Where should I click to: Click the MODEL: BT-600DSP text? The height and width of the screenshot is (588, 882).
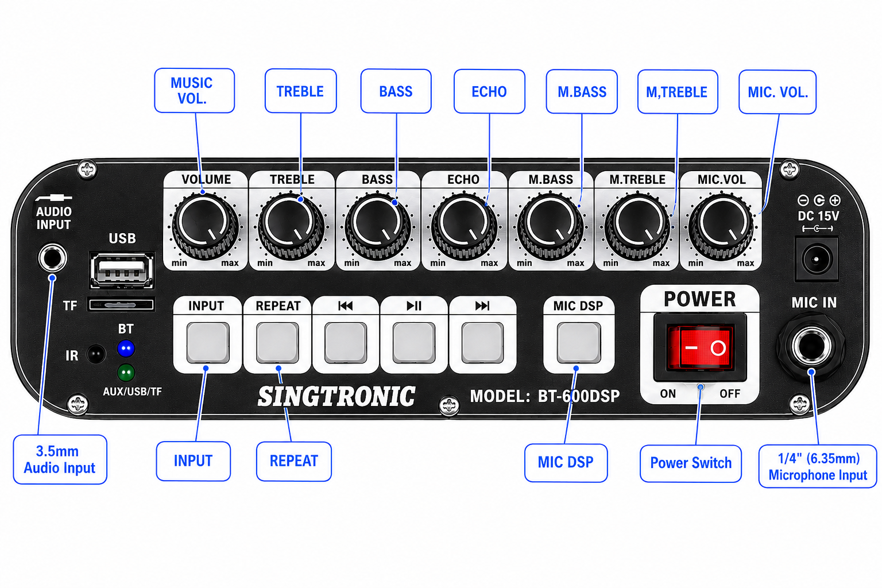click(545, 396)
